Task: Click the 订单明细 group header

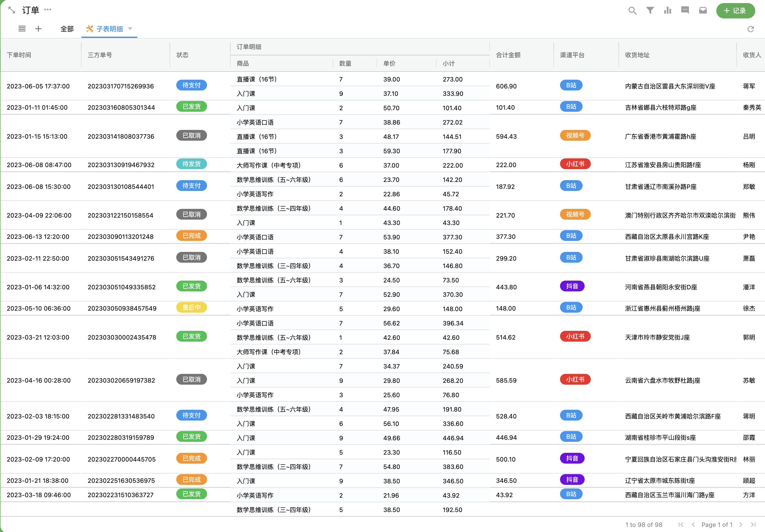Action: [249, 47]
